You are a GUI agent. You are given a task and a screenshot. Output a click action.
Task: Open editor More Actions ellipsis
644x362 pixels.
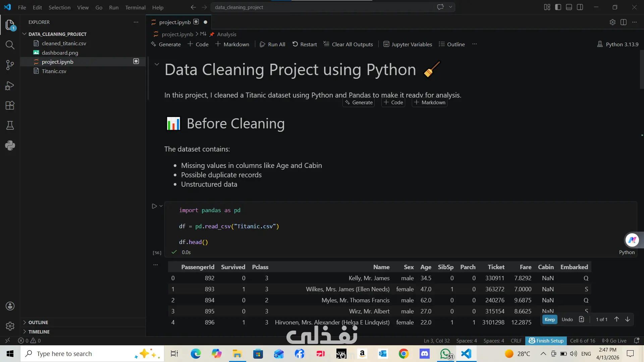[634, 22]
